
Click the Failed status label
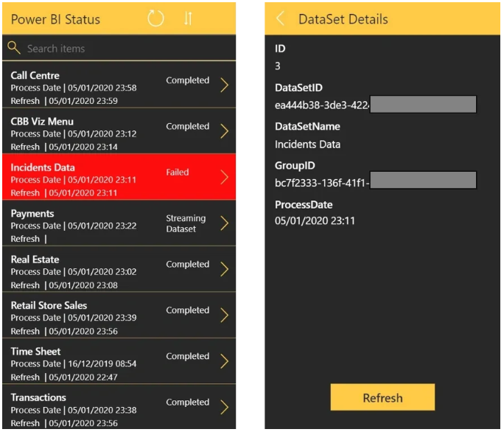click(x=178, y=173)
